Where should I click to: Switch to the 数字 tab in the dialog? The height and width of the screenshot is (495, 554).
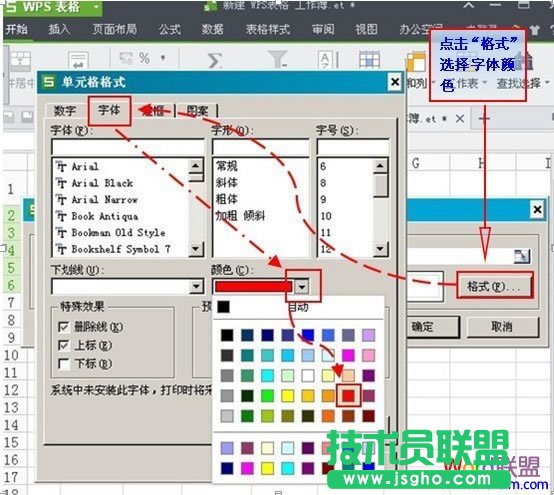tap(65, 111)
